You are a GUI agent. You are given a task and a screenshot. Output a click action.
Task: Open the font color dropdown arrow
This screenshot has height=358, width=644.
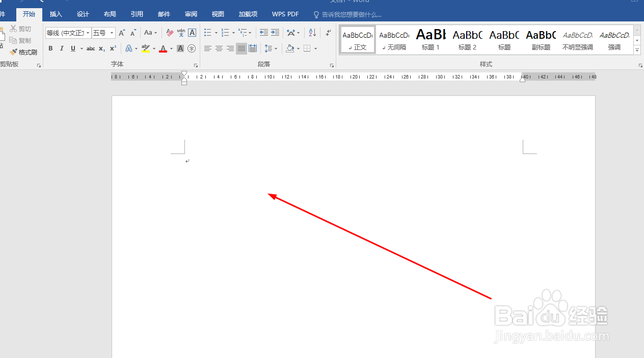point(171,49)
